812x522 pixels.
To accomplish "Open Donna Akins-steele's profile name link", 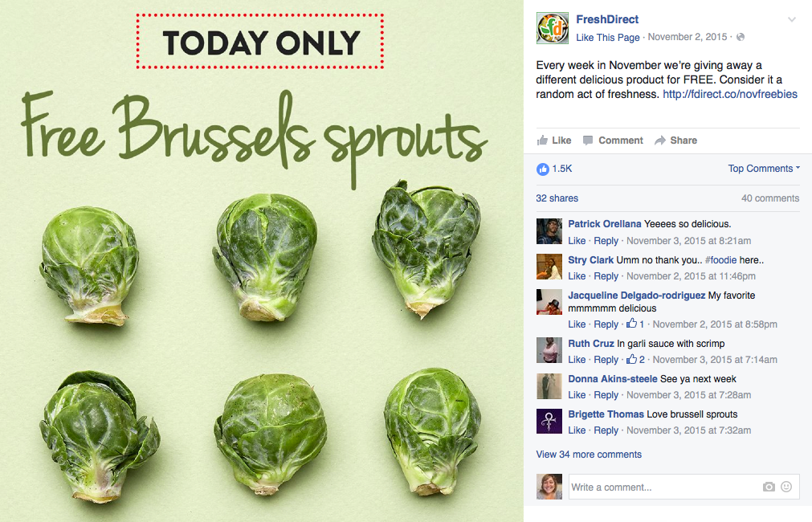I will click(612, 379).
